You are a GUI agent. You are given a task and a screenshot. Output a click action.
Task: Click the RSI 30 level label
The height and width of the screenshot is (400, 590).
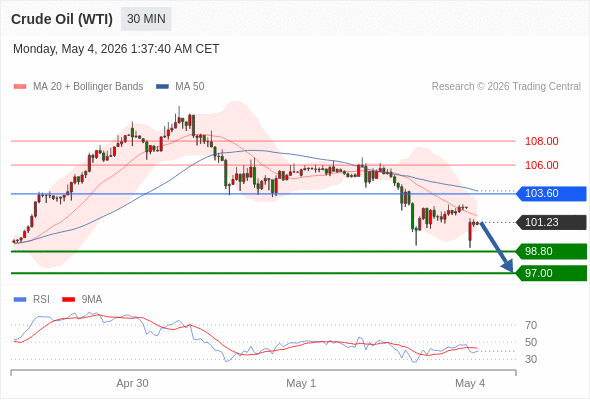click(x=531, y=359)
